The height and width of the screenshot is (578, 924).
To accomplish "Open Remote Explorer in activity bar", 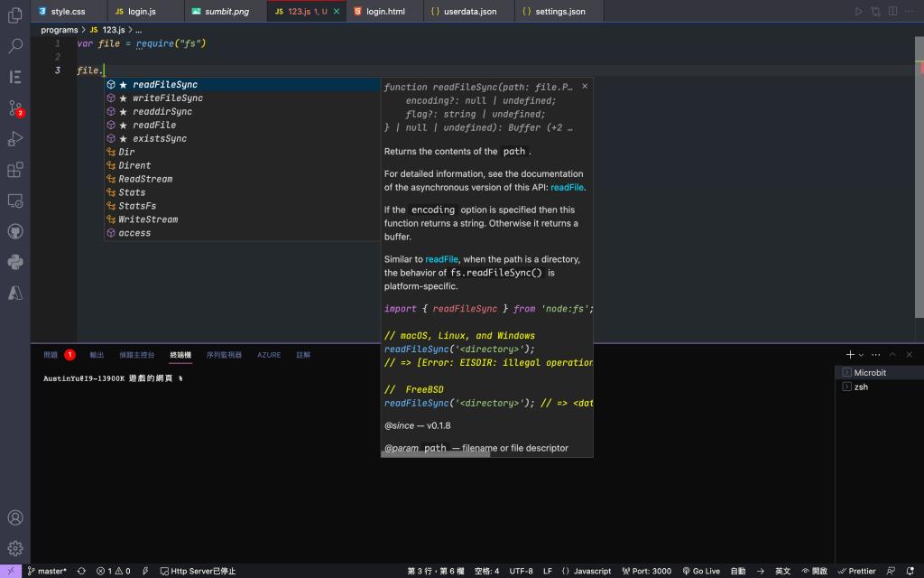I will coord(15,200).
